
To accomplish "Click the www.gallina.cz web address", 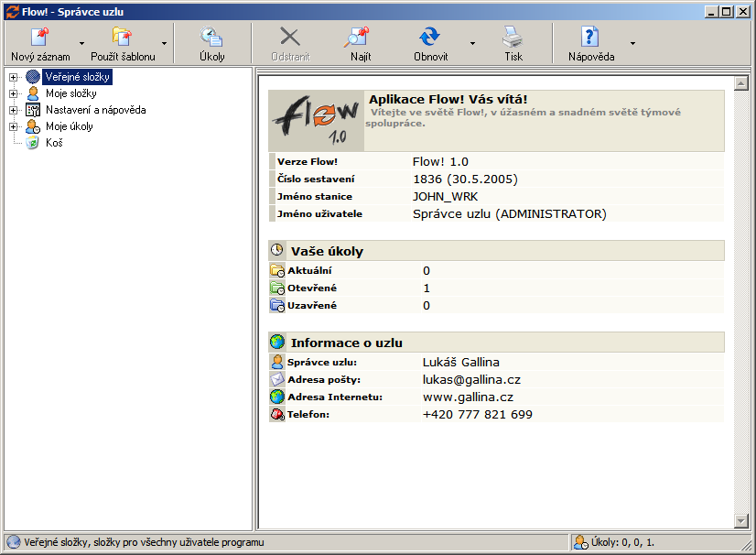I will pos(468,397).
